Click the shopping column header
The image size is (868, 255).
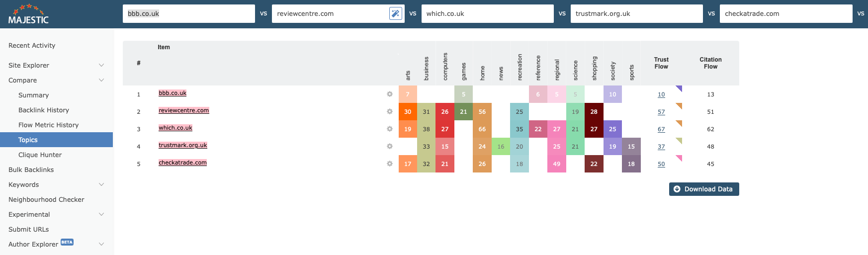pyautogui.click(x=594, y=68)
